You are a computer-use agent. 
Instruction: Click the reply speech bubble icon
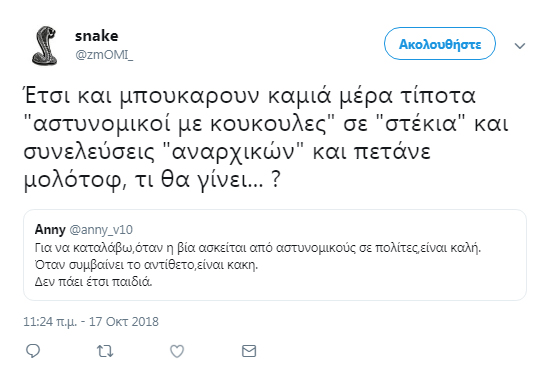point(33,351)
